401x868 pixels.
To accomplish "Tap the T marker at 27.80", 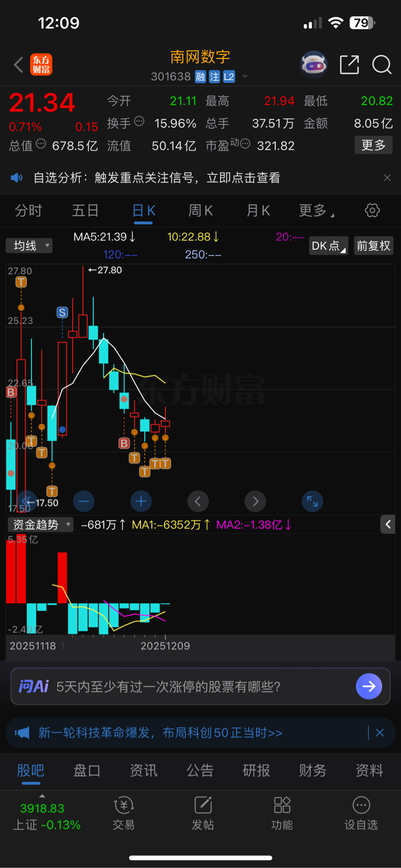I will point(21,282).
